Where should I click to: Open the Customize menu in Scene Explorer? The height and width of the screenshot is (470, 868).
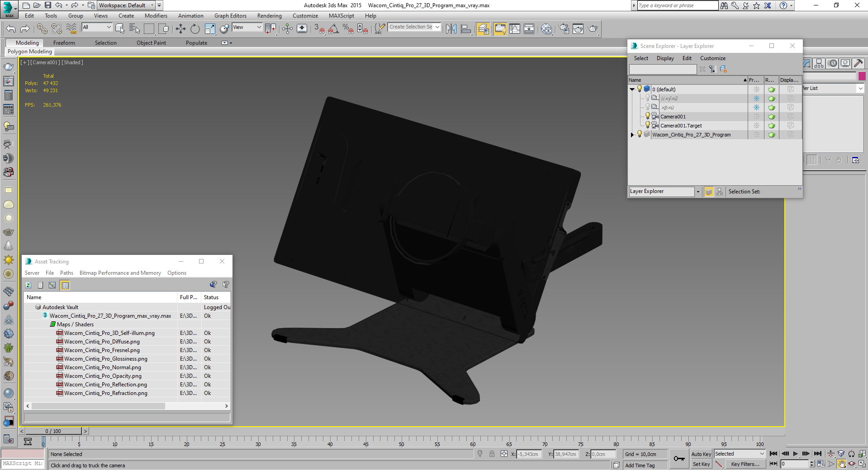click(x=713, y=58)
